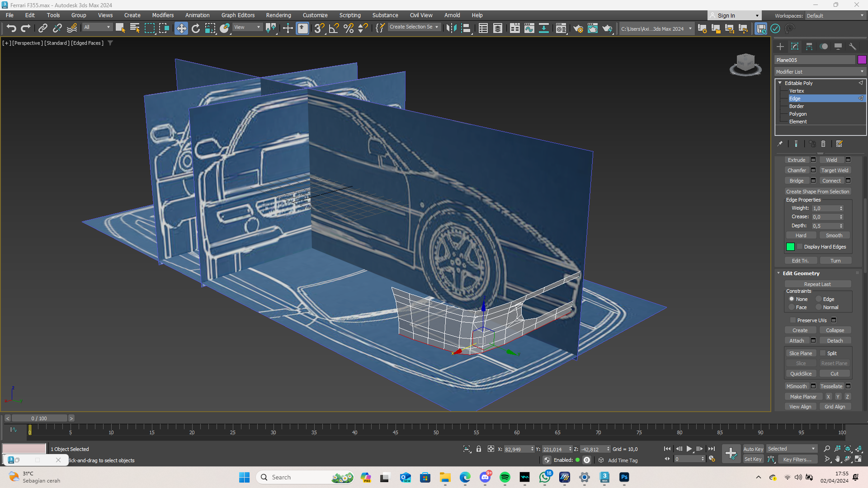Select the Edge constraint radio button
The image size is (868, 488).
(x=819, y=299)
